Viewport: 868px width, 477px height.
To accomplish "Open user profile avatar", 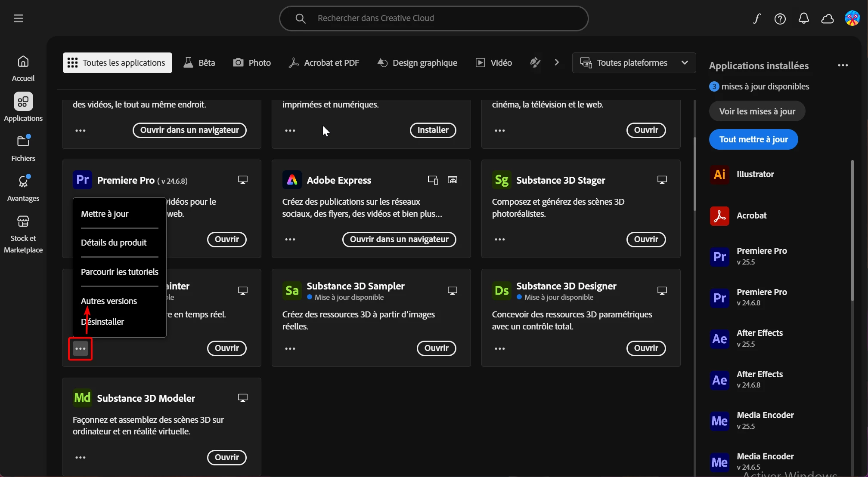I will [x=852, y=18].
